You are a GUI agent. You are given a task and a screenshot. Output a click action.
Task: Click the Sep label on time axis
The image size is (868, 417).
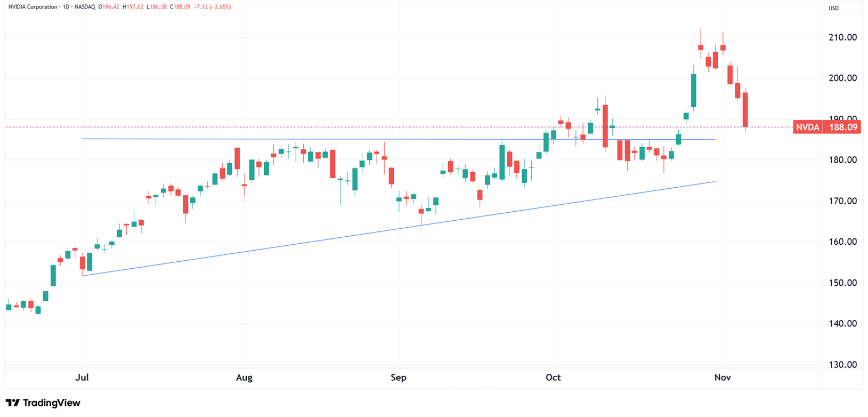(399, 378)
